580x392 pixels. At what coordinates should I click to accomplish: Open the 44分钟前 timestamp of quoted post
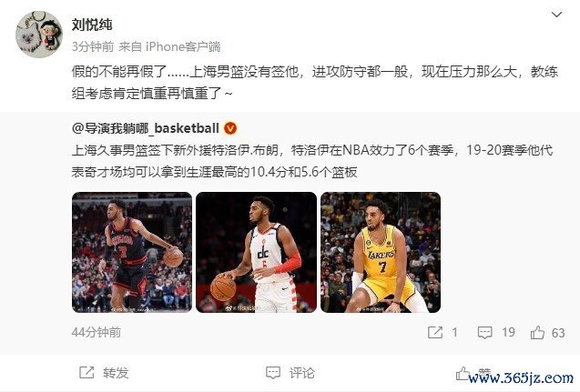coord(97,332)
